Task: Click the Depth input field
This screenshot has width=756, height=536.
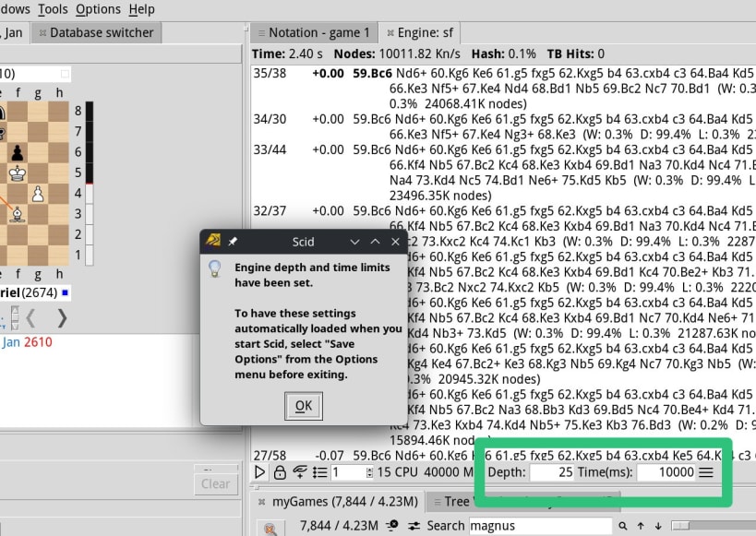Action: click(552, 472)
